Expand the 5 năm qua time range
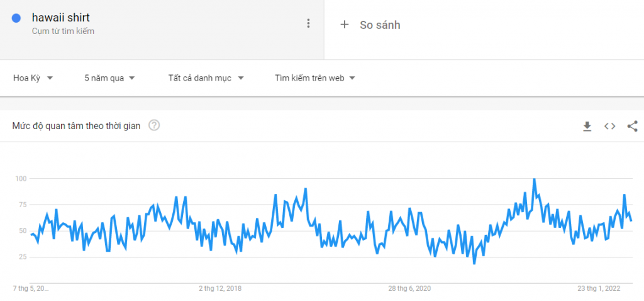644x301 pixels. [109, 78]
